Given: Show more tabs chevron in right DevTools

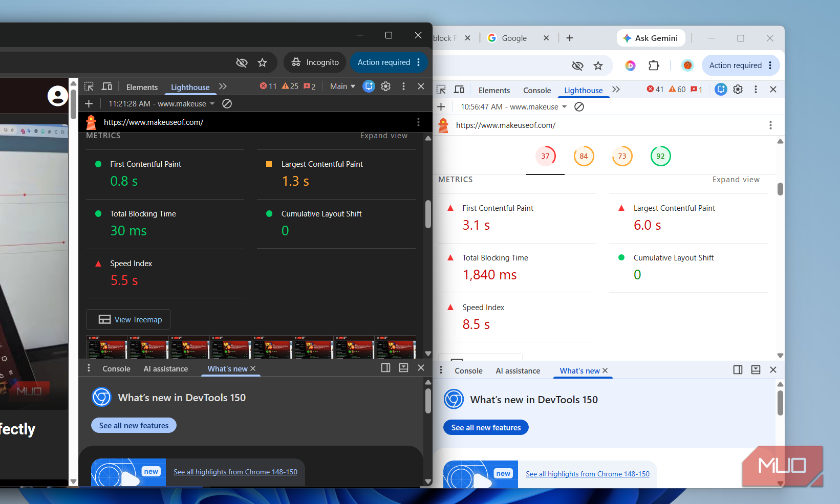Looking at the screenshot, I should (616, 90).
